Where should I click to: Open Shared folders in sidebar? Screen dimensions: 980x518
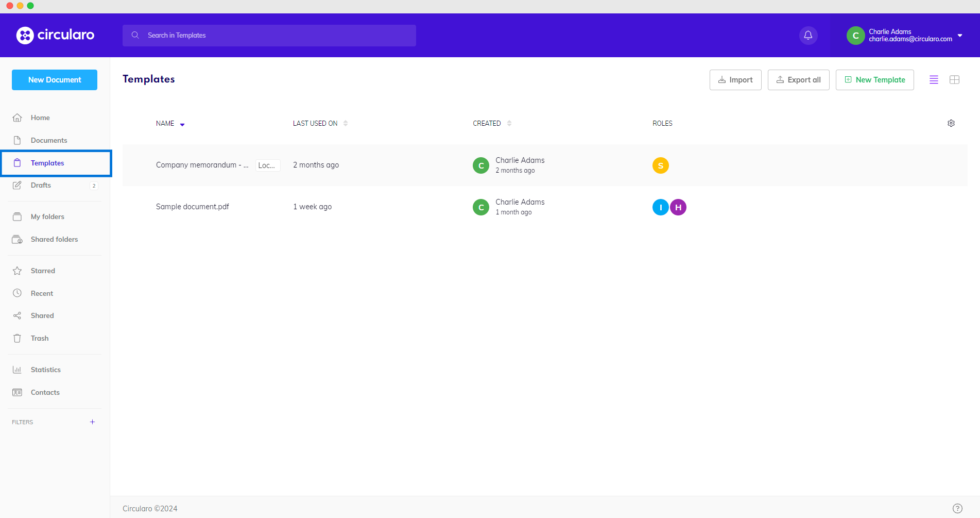pyautogui.click(x=54, y=240)
